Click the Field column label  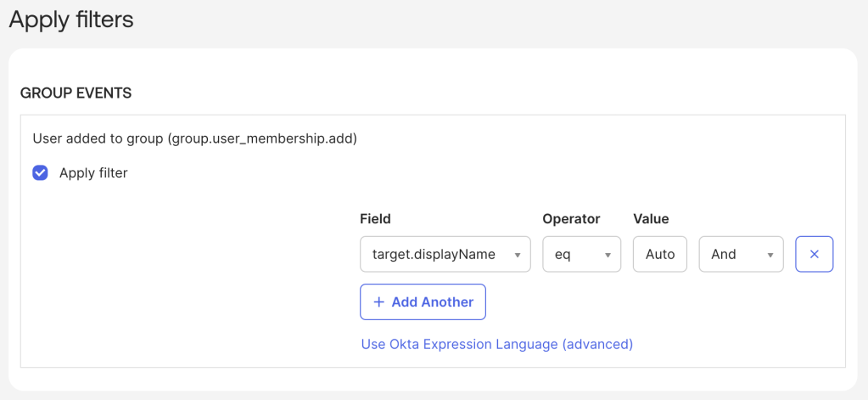pyautogui.click(x=375, y=219)
